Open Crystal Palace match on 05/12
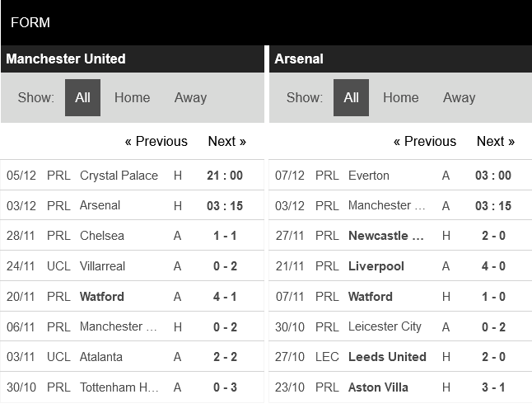This screenshot has width=532, height=413. pos(119,176)
